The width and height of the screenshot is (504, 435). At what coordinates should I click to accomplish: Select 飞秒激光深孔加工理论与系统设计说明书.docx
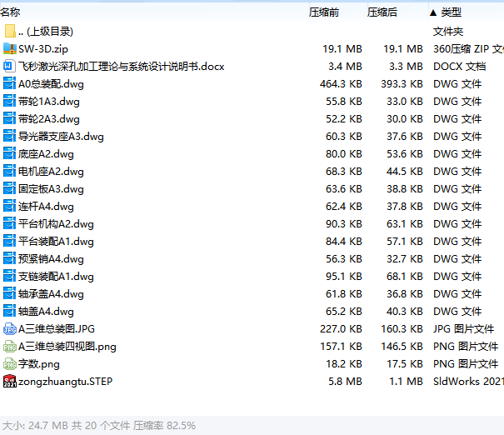coord(121,66)
